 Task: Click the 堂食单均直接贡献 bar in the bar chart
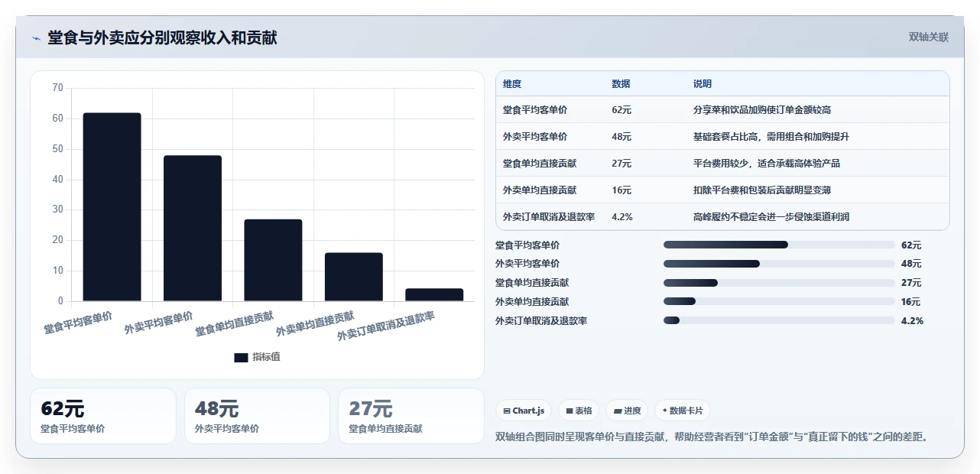[273, 260]
